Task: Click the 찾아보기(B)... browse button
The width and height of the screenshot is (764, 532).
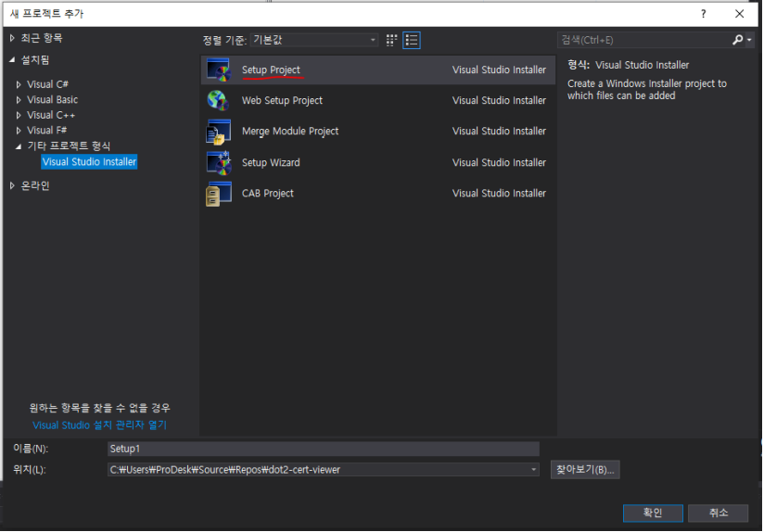Action: [x=585, y=470]
